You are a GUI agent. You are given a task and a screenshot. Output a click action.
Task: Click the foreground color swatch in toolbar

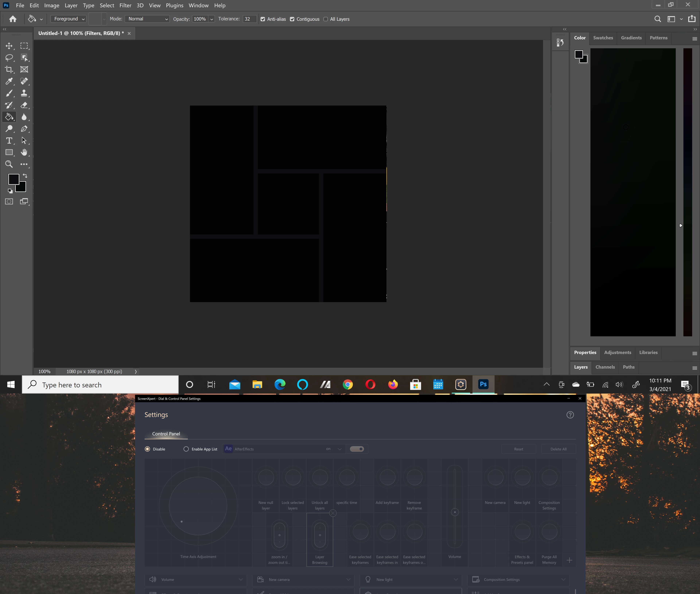(x=13, y=179)
